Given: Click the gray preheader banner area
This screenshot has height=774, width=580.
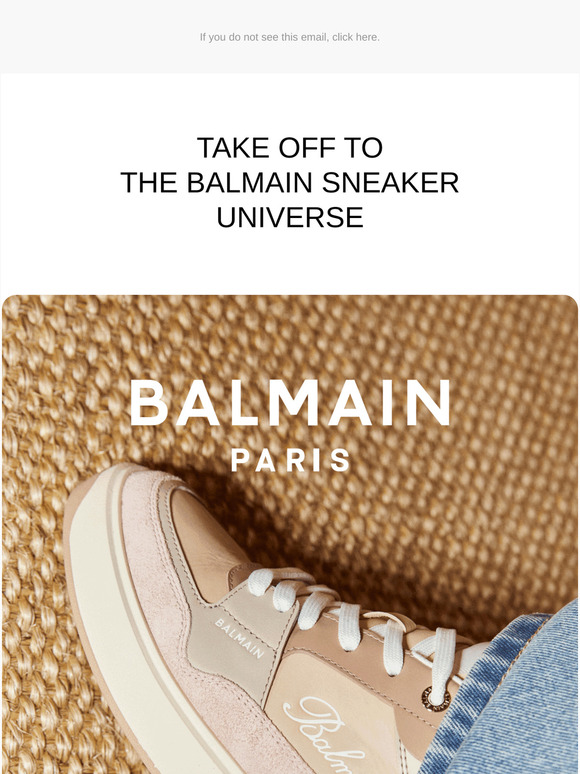Looking at the screenshot, I should pos(290,37).
